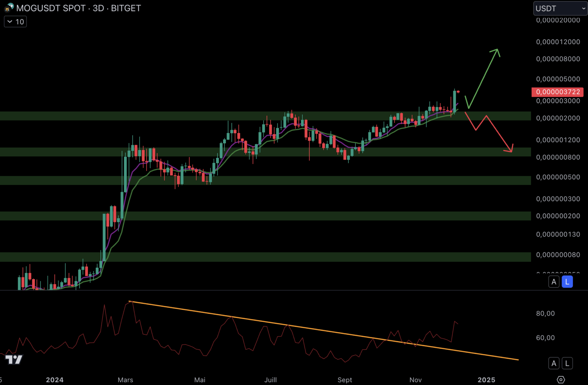The width and height of the screenshot is (588, 385).
Task: Open the USDT currency dropdown
Action: [560, 9]
